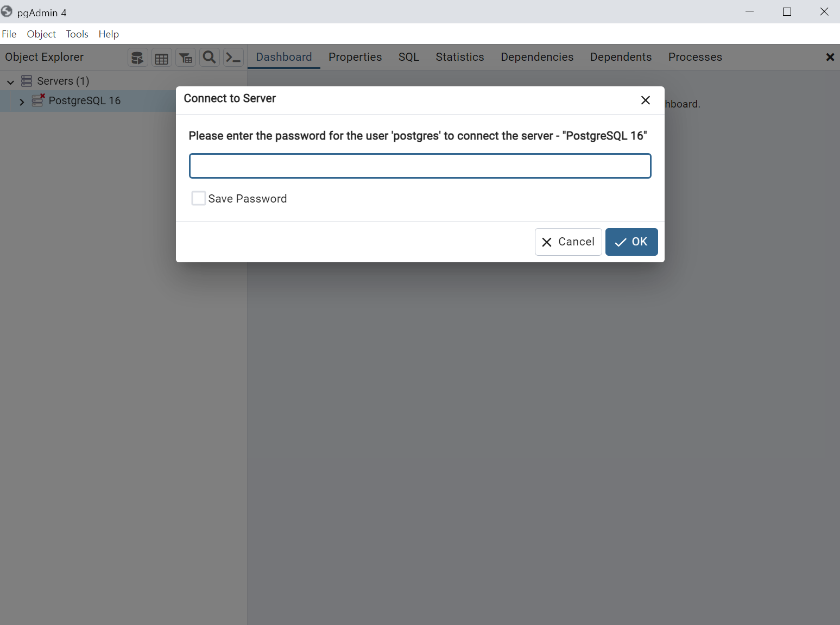Open the Tools menu

tap(77, 34)
